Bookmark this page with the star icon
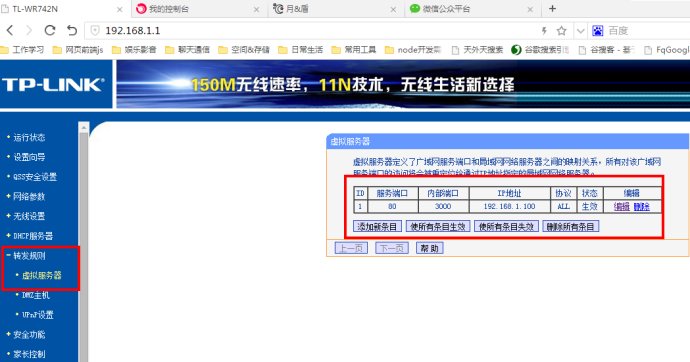This screenshot has height=362, width=690. (x=561, y=30)
